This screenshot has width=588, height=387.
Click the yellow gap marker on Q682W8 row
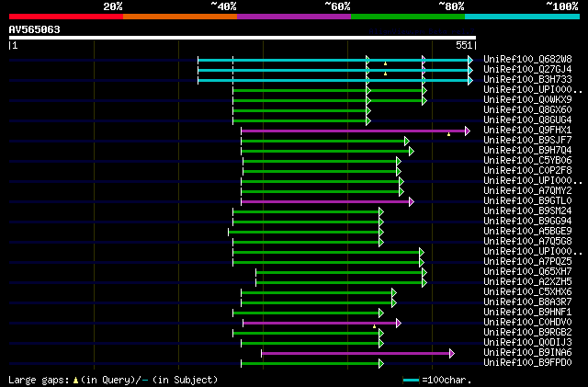tap(385, 63)
